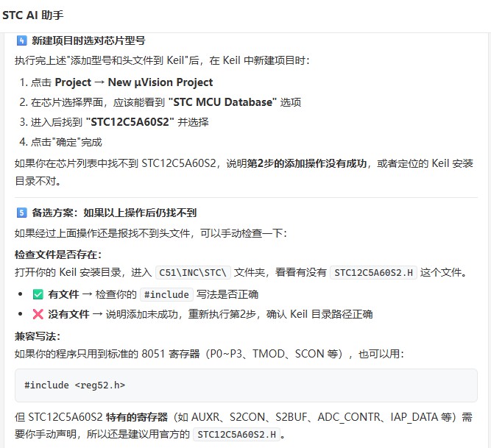The width and height of the screenshot is (491, 448).
Task: Click the bold label 检查文件是否存在：
Action: click(58, 255)
